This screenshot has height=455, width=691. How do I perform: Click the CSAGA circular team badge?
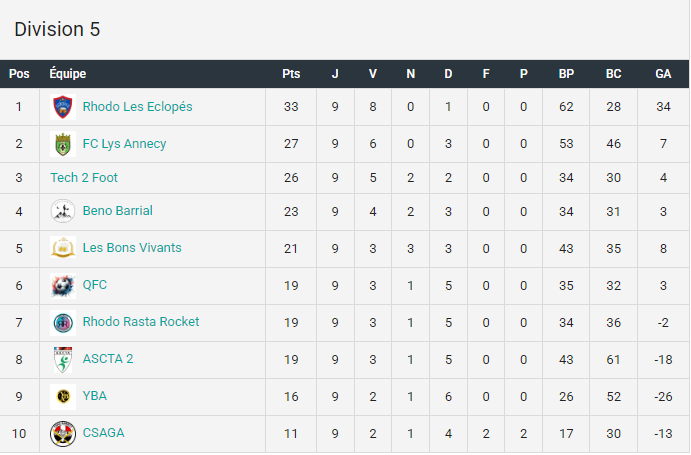(63, 433)
